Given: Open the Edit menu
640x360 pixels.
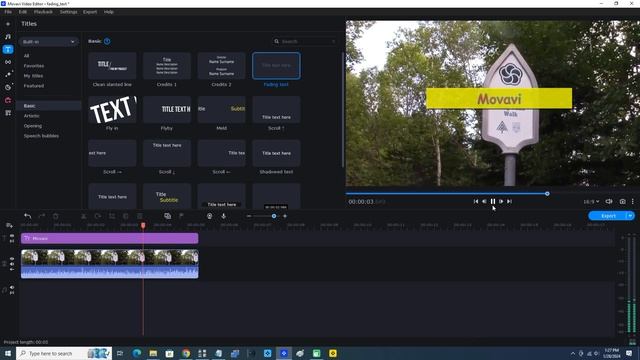Looking at the screenshot, I should tap(22, 12).
